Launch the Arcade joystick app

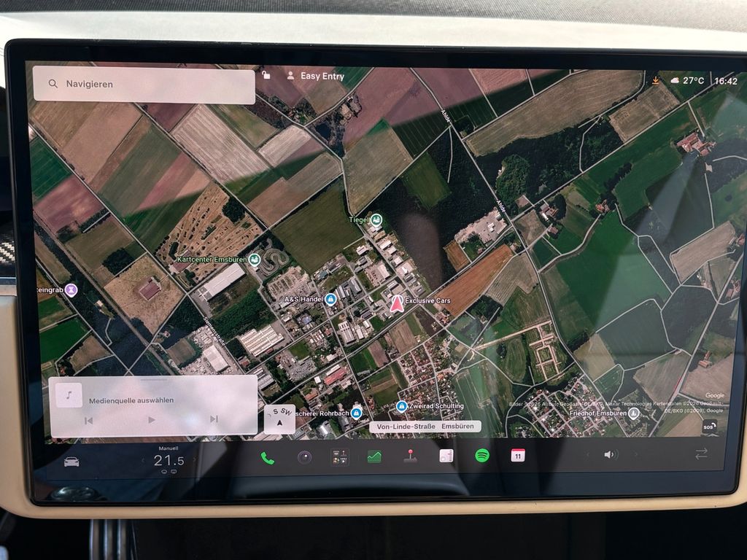(x=410, y=456)
